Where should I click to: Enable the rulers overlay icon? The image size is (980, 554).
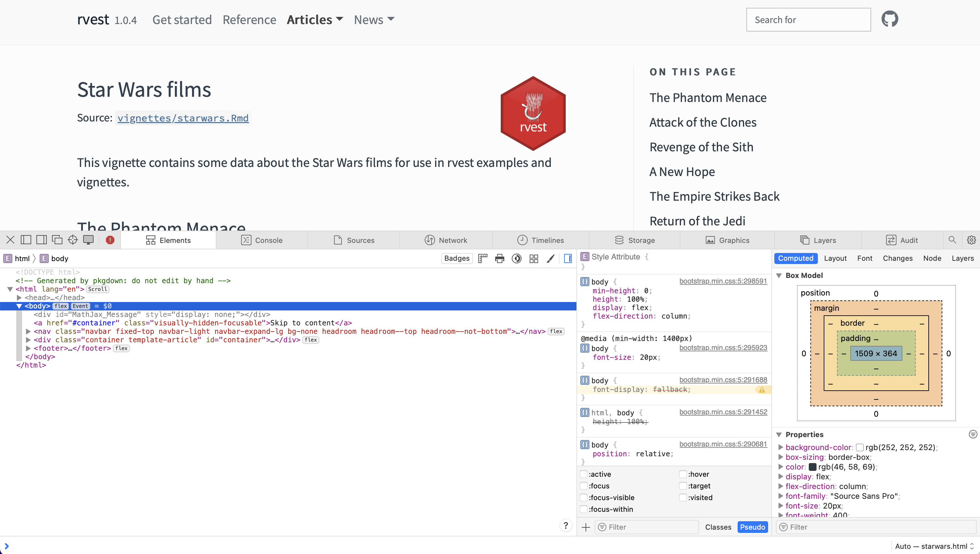pyautogui.click(x=483, y=258)
